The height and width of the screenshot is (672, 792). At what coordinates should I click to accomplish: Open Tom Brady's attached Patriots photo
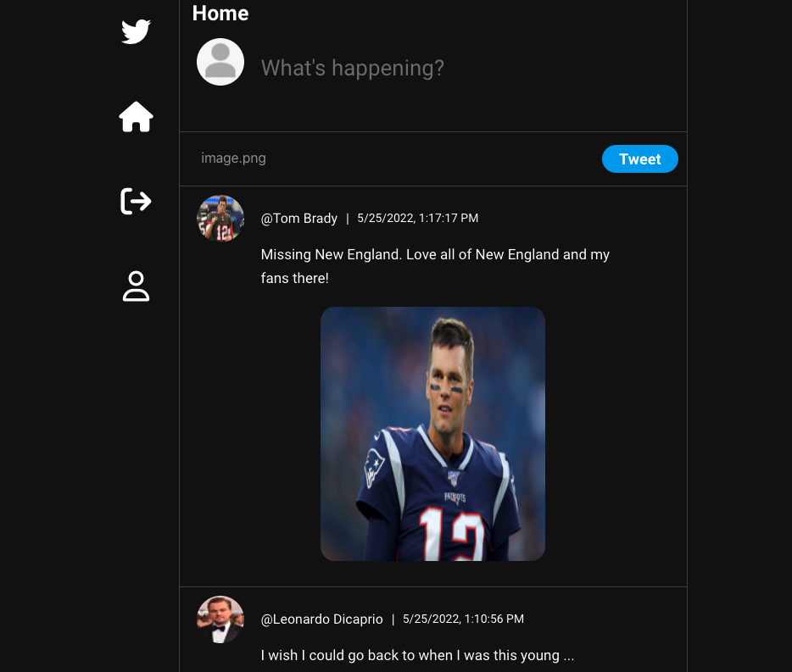click(432, 433)
